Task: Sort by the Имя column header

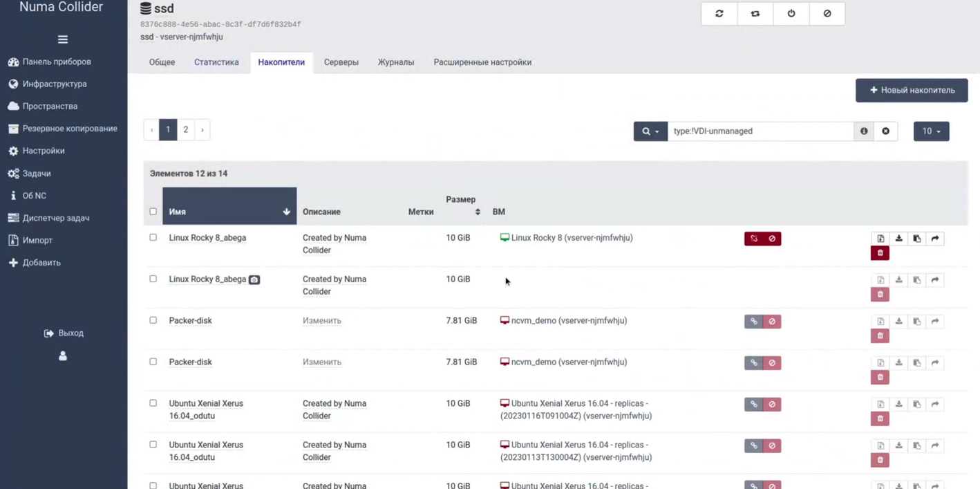Action: coord(229,206)
